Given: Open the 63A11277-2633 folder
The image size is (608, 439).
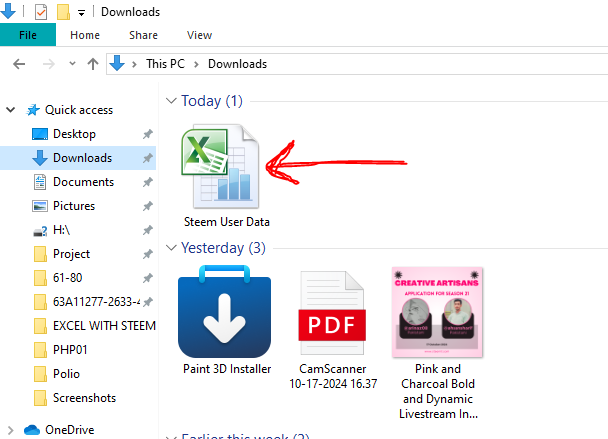Looking at the screenshot, I should point(96,302).
